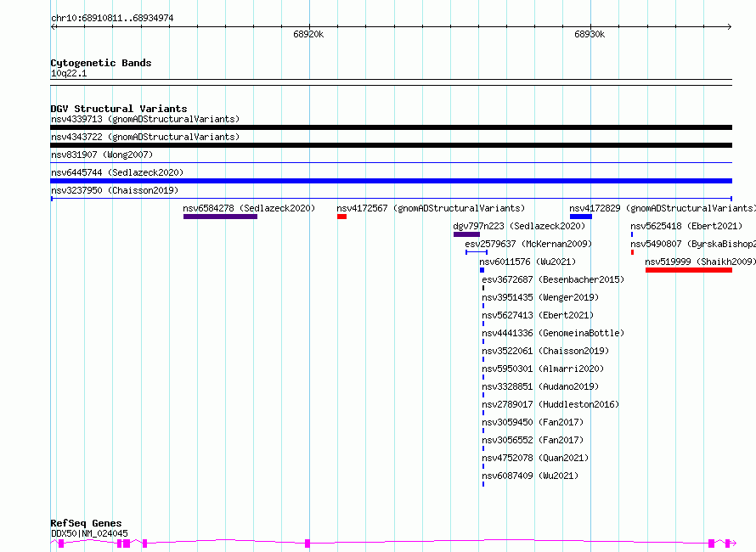The image size is (756, 552).
Task: Open the nsv3951435 (Wenger2019) label
Action: pyautogui.click(x=540, y=297)
